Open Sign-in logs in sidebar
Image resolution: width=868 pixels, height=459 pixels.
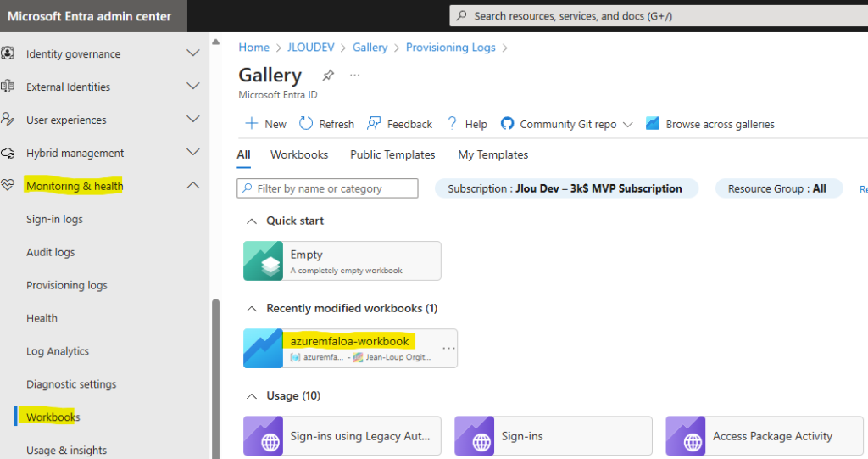(x=54, y=219)
